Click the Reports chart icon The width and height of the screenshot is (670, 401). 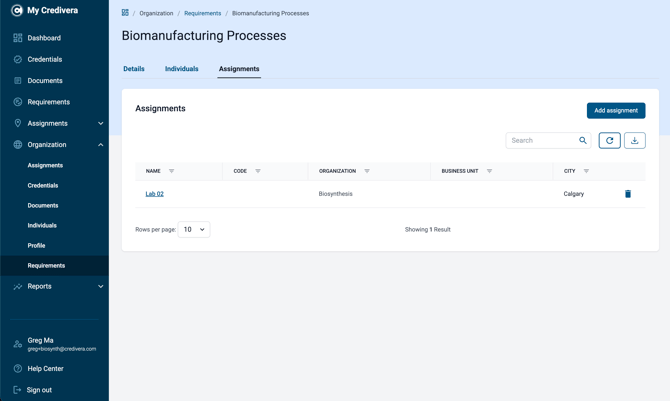pos(18,286)
